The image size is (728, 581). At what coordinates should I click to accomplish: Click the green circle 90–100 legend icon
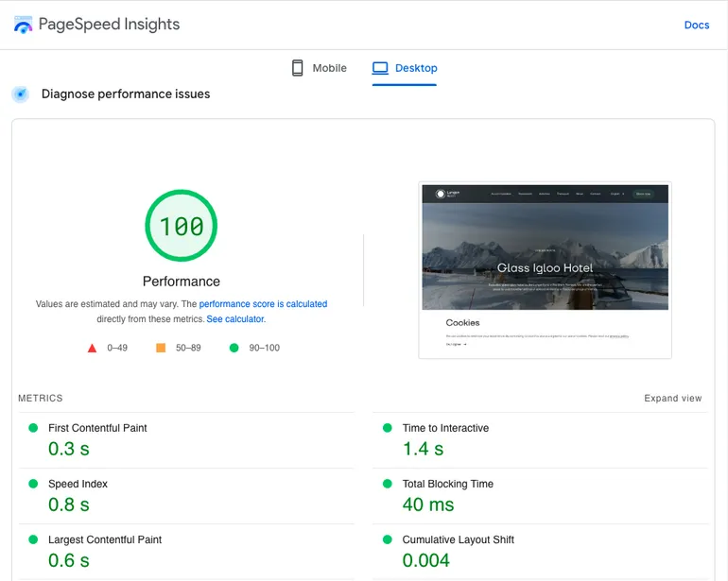(234, 348)
